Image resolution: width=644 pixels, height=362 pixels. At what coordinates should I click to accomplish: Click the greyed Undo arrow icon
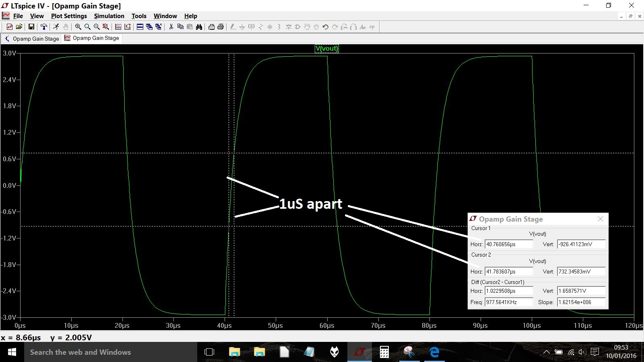coord(326,27)
